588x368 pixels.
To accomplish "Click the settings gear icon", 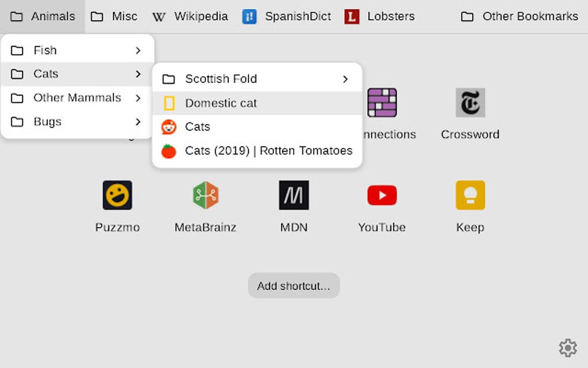I will pyautogui.click(x=568, y=348).
